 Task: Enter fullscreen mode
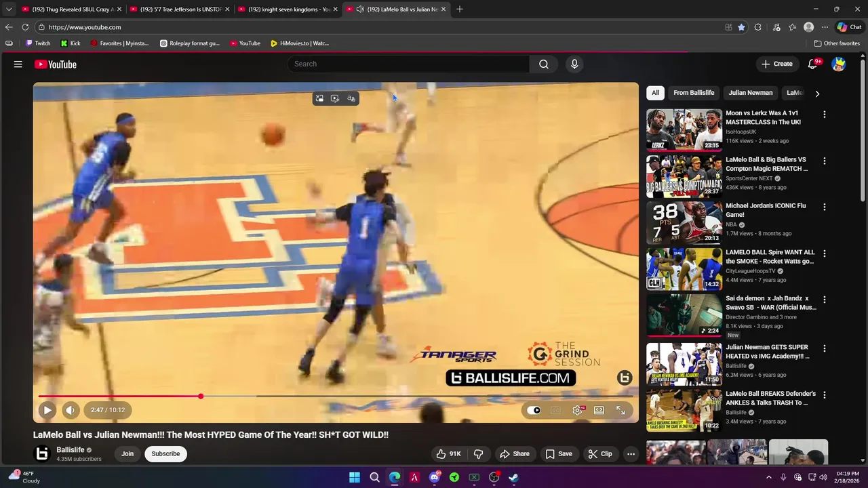click(620, 410)
